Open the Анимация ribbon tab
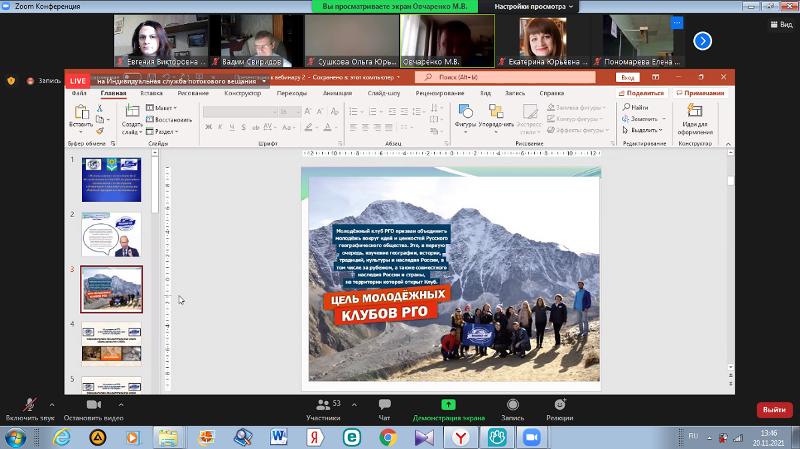 (x=337, y=93)
